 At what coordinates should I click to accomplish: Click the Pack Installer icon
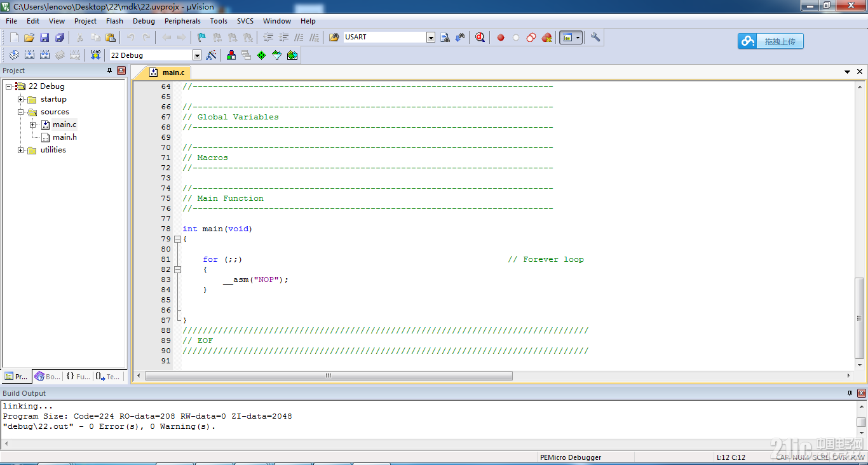point(292,55)
